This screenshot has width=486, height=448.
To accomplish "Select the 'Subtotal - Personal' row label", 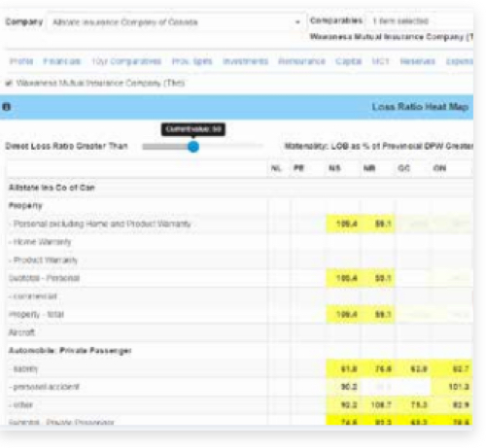I will pyautogui.click(x=44, y=278).
